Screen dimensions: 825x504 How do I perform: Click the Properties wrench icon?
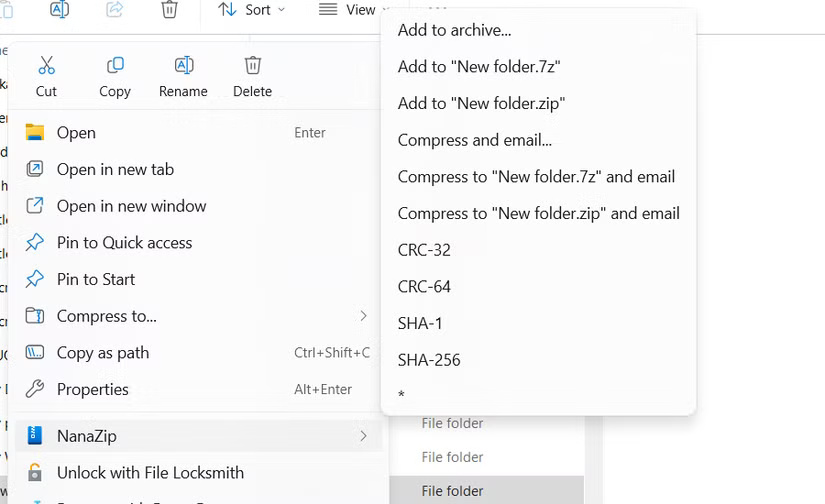(35, 389)
